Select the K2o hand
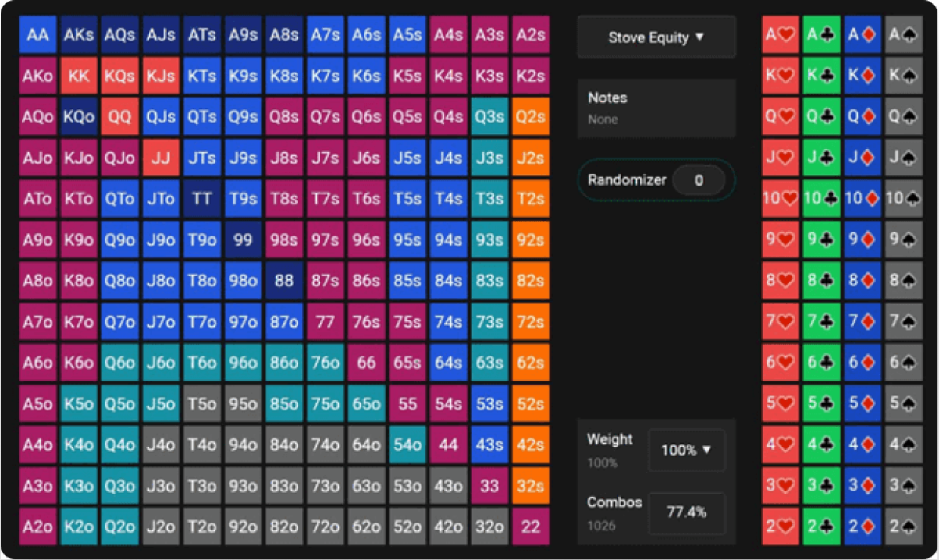 (x=79, y=527)
